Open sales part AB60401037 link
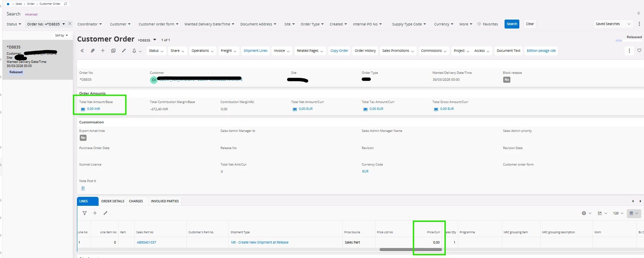 coord(146,243)
